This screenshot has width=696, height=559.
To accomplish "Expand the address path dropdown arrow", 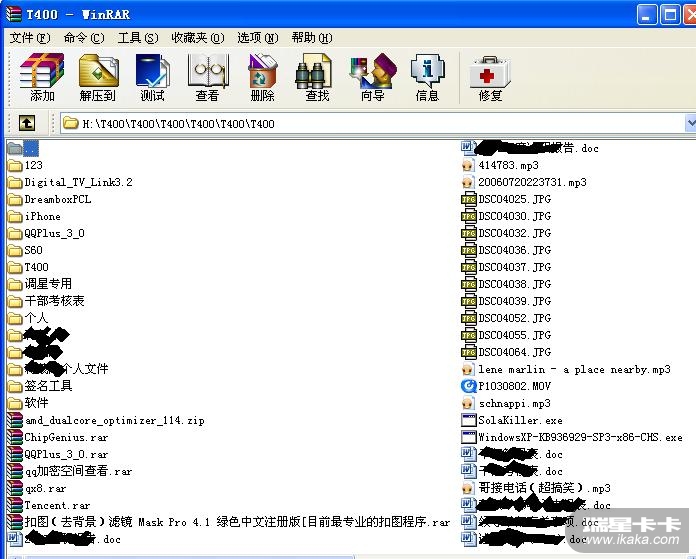I will click(x=691, y=123).
